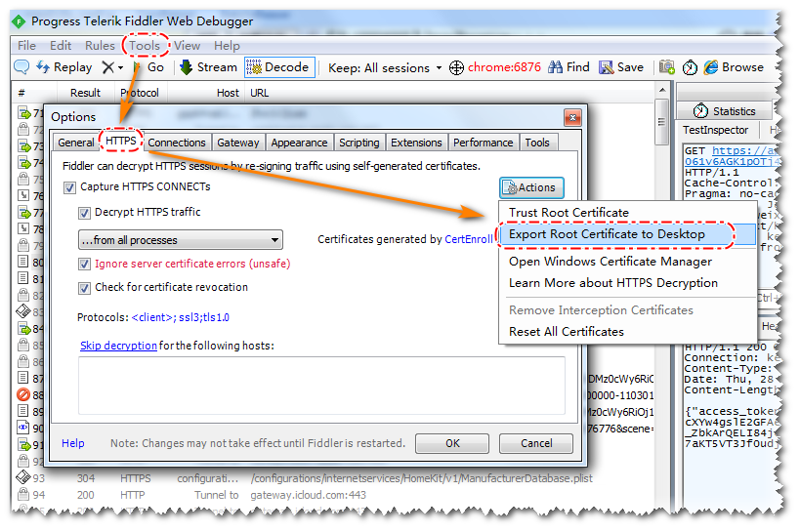Switch to the Appearance options tab

click(x=299, y=143)
